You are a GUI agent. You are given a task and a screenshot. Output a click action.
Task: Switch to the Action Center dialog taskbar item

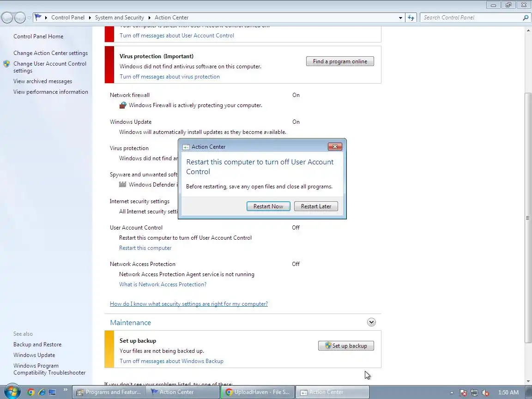332,392
